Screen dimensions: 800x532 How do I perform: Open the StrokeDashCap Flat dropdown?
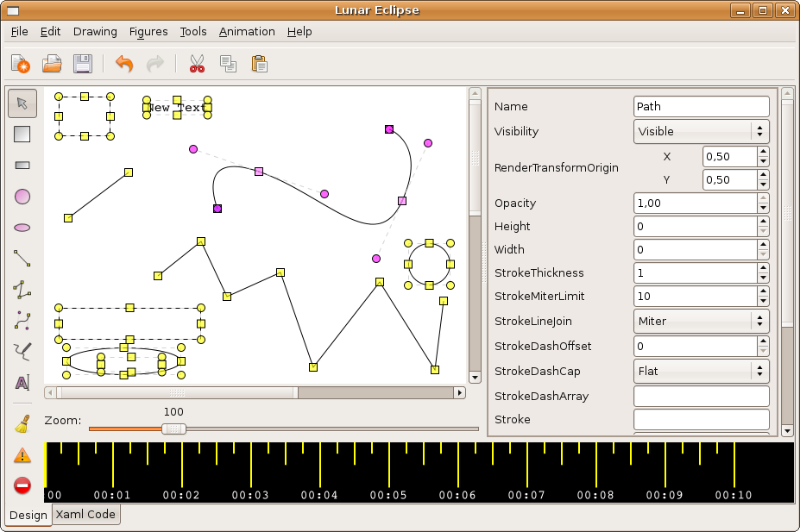point(701,371)
